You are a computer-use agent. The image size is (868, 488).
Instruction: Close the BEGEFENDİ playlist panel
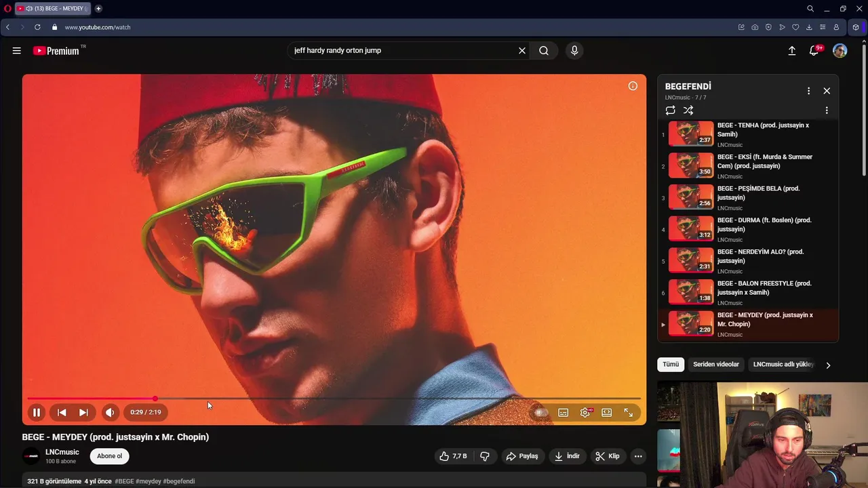[827, 91]
